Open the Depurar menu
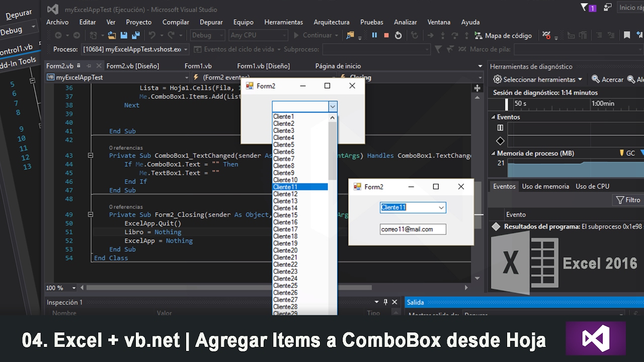Screen dimensions: 644x362 [211, 22]
